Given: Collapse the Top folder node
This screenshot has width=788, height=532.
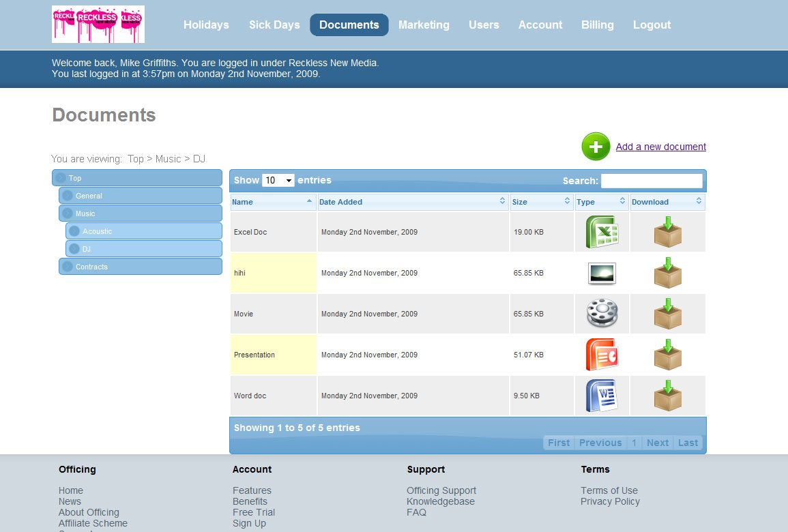Looking at the screenshot, I should point(61,178).
